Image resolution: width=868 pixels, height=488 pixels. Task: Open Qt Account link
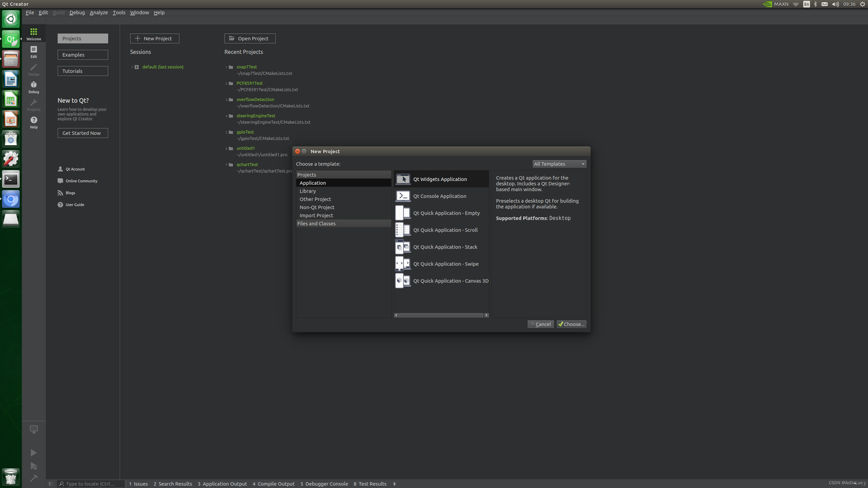pos(72,169)
